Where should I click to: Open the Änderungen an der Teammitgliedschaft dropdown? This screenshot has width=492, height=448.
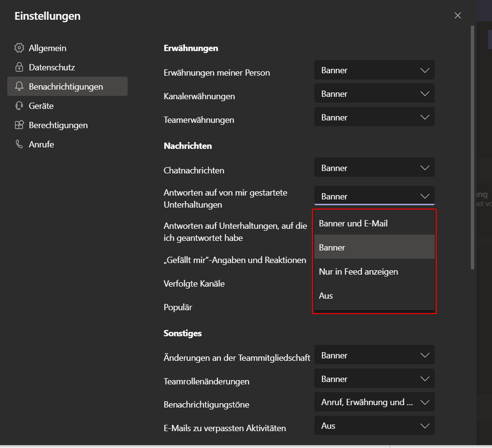(375, 355)
